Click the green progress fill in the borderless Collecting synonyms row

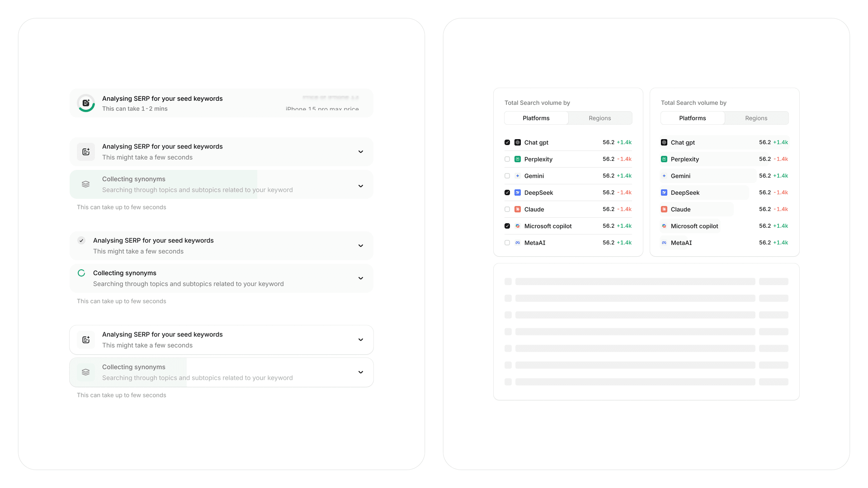pyautogui.click(x=163, y=184)
